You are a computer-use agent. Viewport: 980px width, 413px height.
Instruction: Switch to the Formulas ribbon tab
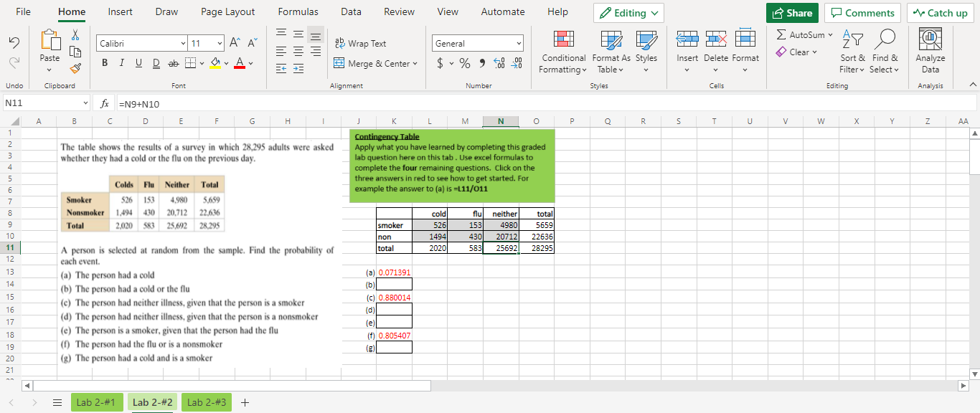pos(298,11)
